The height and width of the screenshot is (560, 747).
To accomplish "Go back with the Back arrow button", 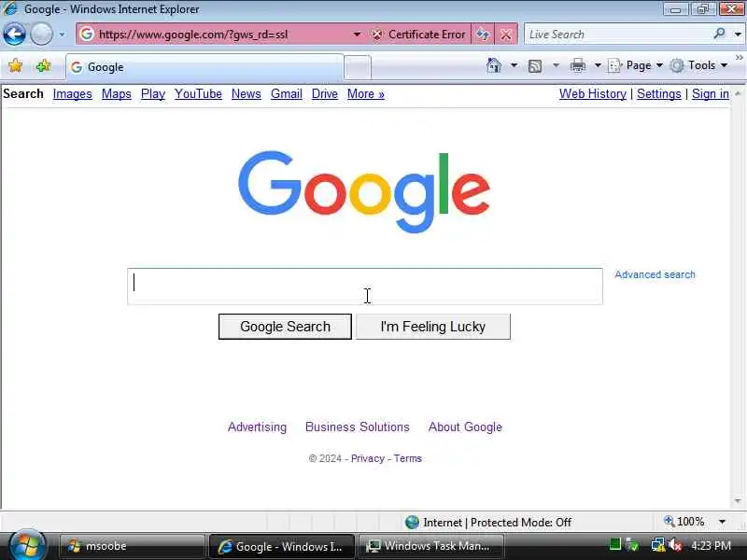I will 14,35.
